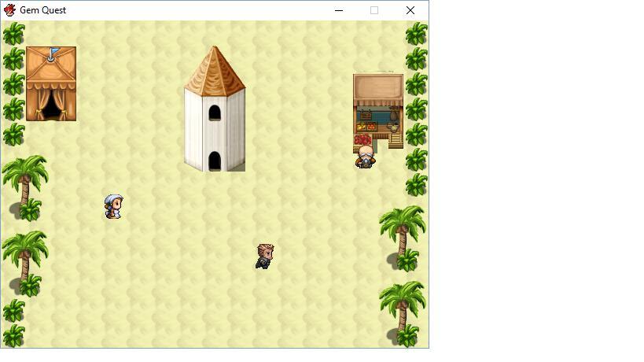Click the dark tent entrance opening
Image resolution: width=644 pixels, height=362 pixels.
click(51, 107)
